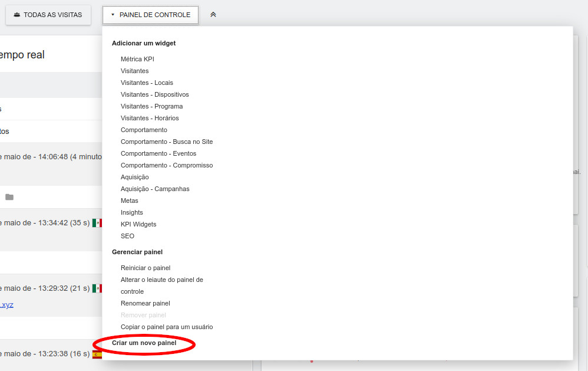588x371 pixels.
Task: Choose Insights widget category
Action: coord(132,212)
